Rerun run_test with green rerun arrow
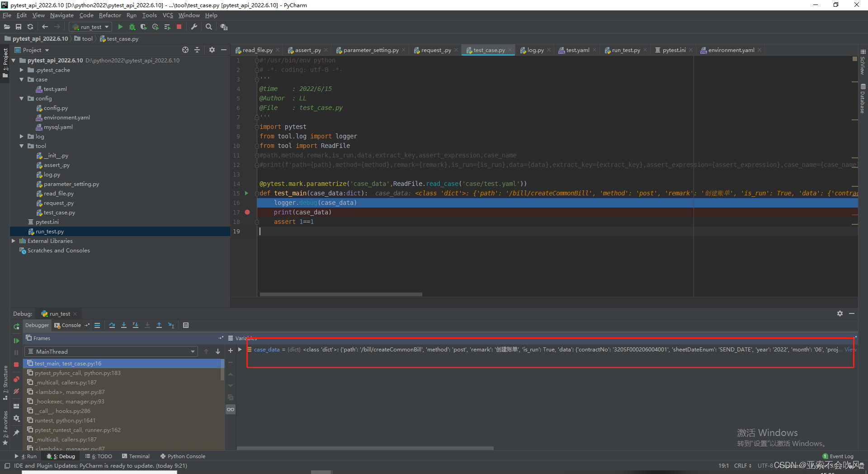Image resolution: width=868 pixels, height=474 pixels. click(16, 327)
